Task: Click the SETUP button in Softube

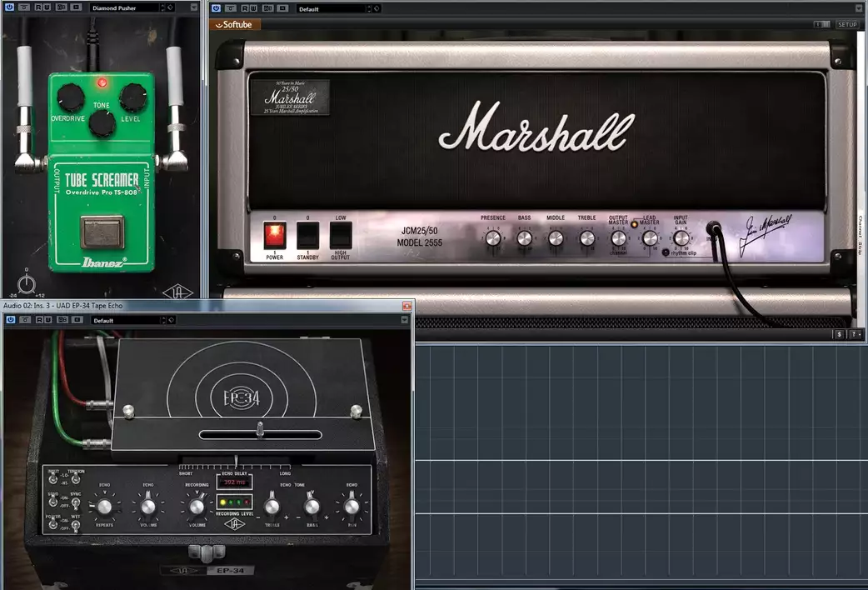Action: (x=847, y=25)
